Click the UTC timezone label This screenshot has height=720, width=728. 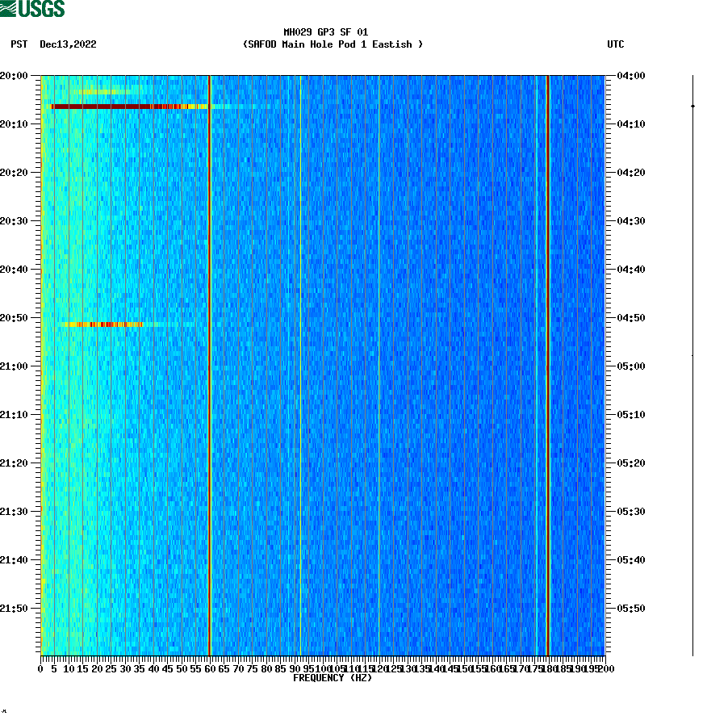617,45
